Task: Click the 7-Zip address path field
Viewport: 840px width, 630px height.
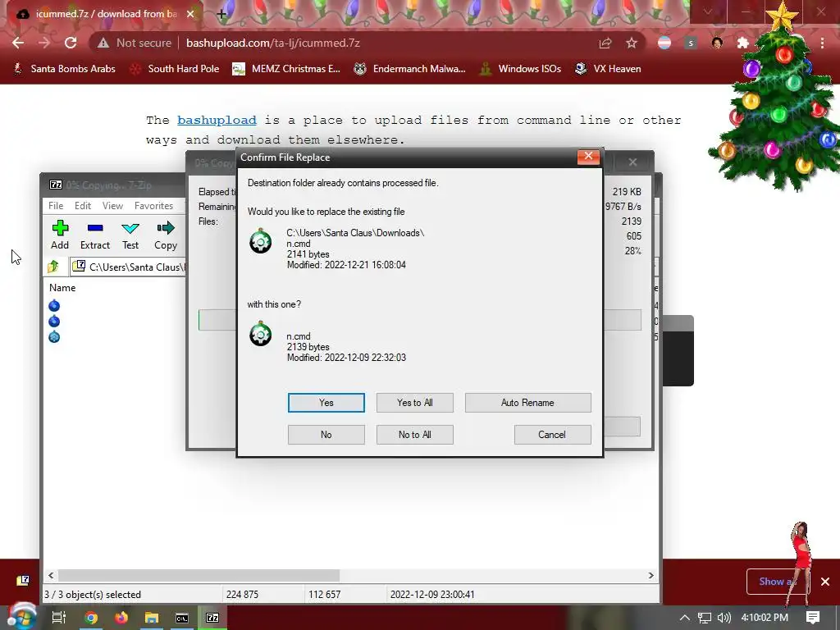Action: [129, 267]
